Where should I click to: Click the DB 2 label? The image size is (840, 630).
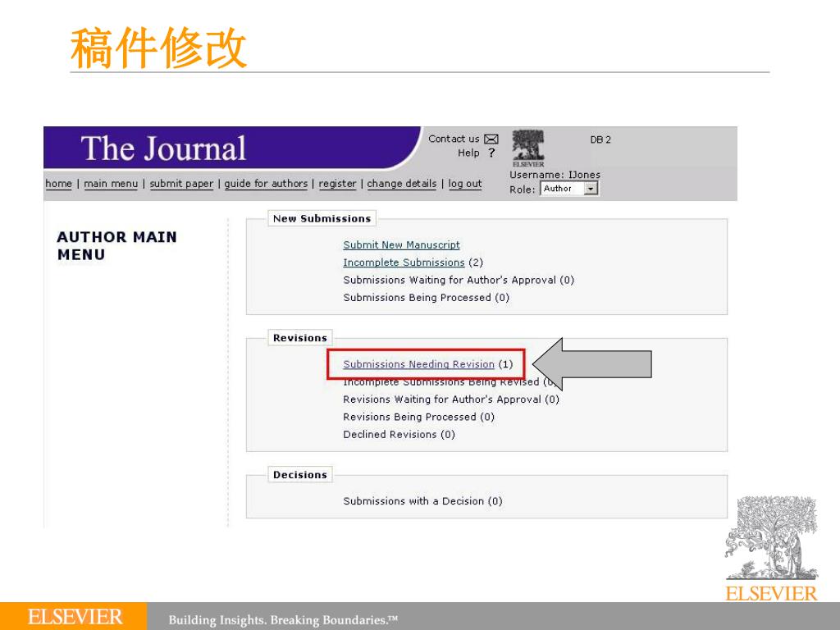point(600,139)
